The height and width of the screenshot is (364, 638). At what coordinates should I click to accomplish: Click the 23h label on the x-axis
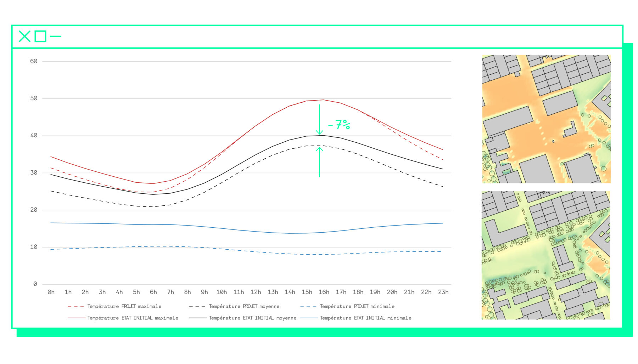coord(443,292)
